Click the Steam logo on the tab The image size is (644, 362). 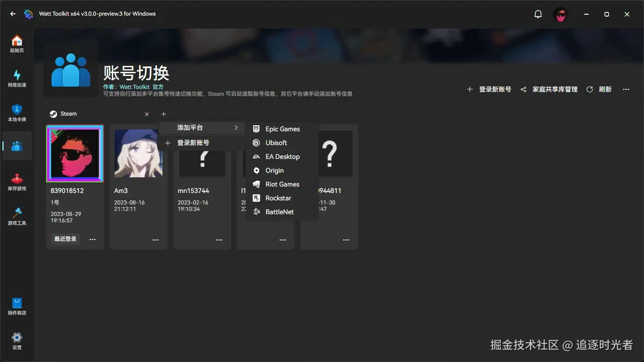point(53,114)
